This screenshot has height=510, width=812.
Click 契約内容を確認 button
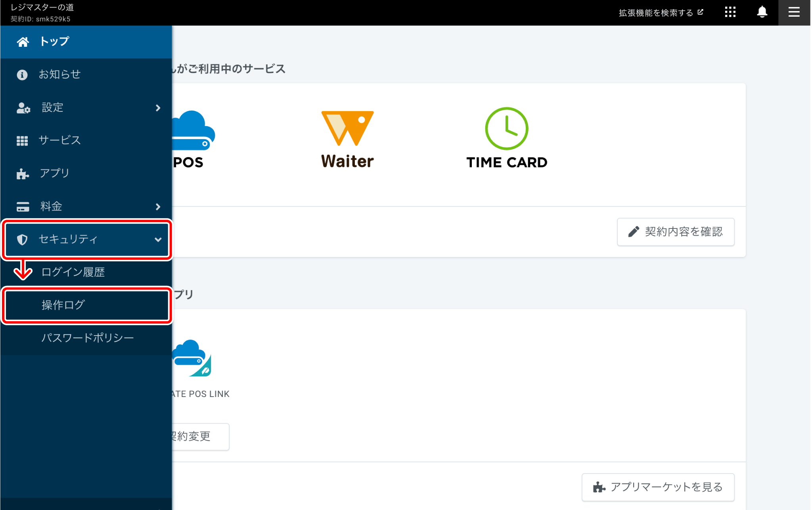click(x=676, y=231)
